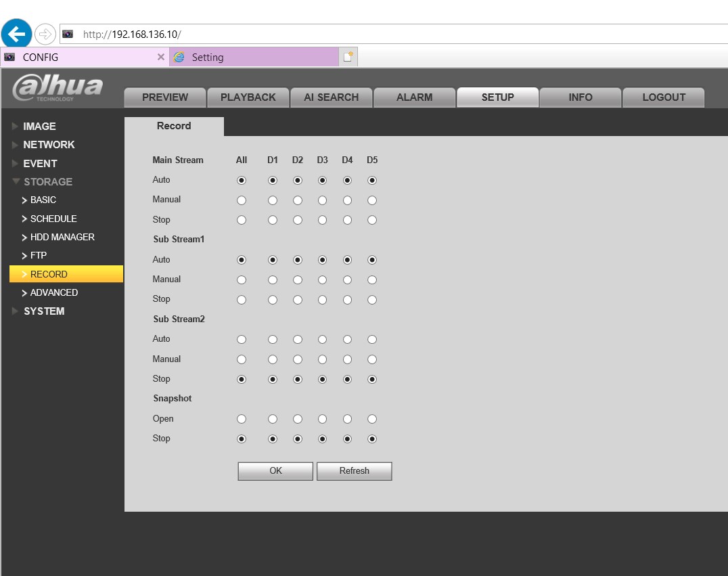Click the Dahua logo

[x=58, y=89]
